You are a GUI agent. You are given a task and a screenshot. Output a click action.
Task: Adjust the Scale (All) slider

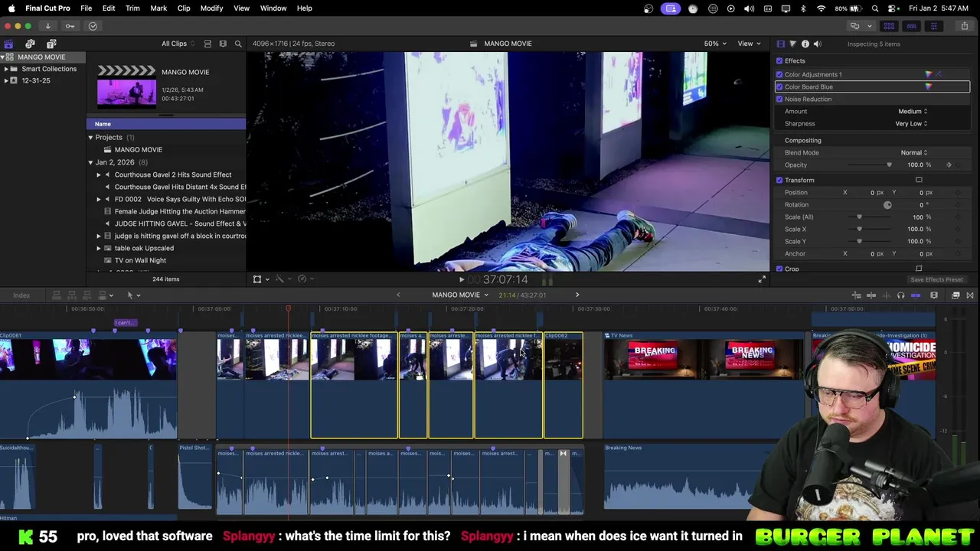[x=868, y=217]
